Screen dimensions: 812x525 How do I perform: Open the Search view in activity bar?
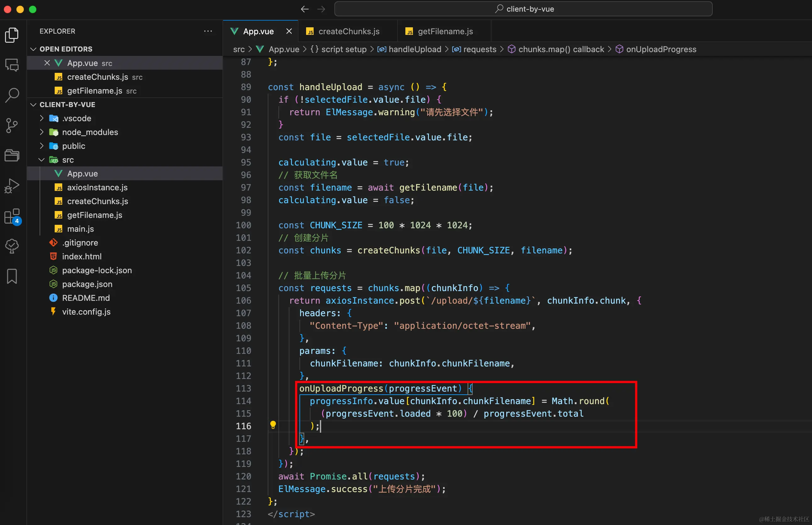pyautogui.click(x=12, y=95)
